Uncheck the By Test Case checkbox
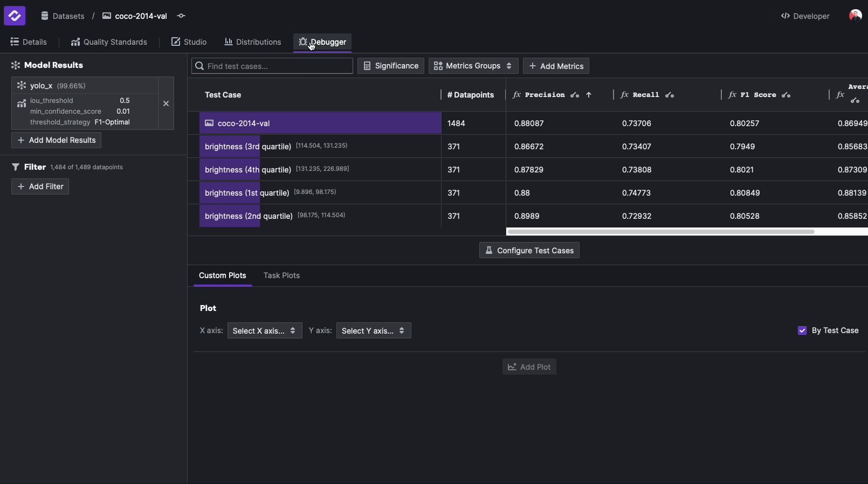Viewport: 868px width, 484px height. [x=802, y=331]
